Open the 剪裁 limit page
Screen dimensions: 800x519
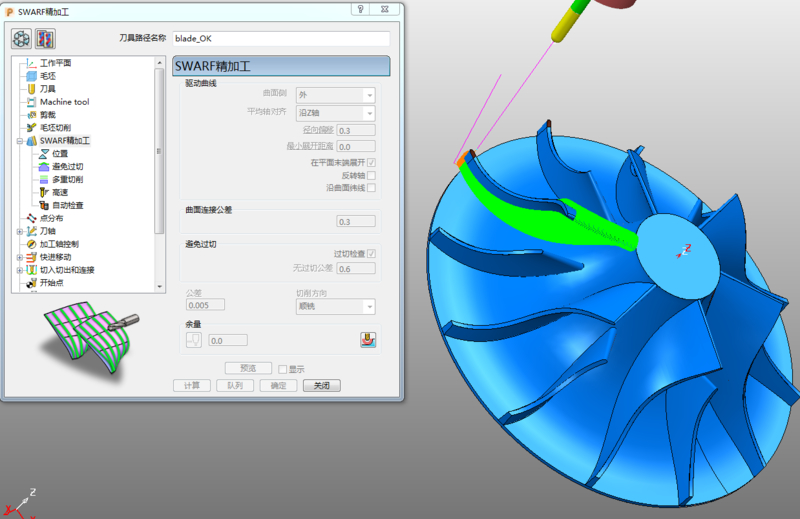(47, 115)
